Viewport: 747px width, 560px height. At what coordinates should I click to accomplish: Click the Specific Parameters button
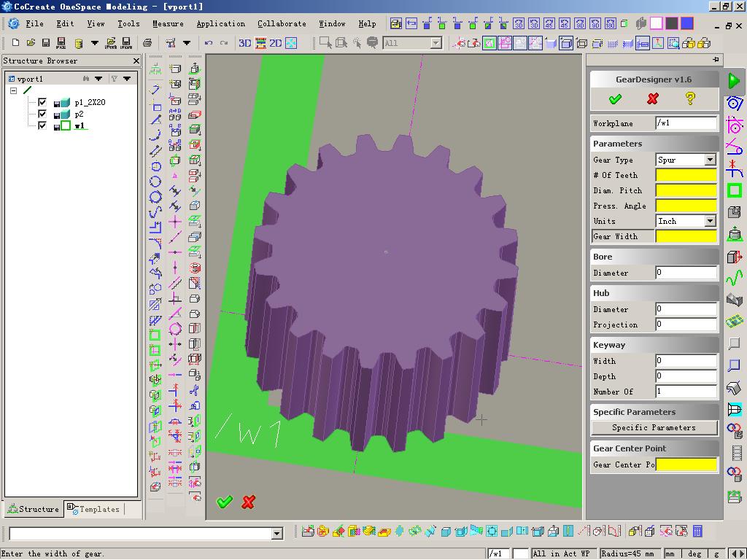click(x=654, y=427)
